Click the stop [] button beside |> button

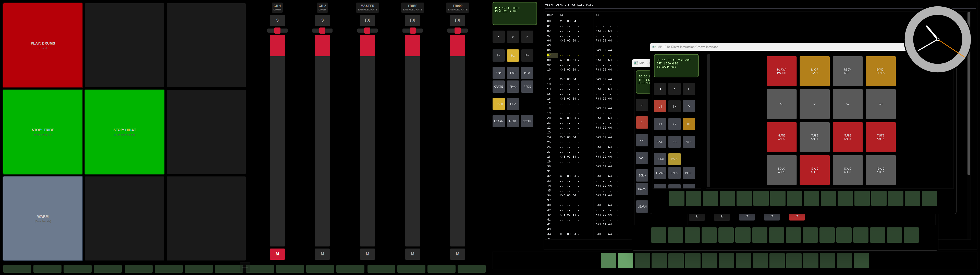coord(660,106)
